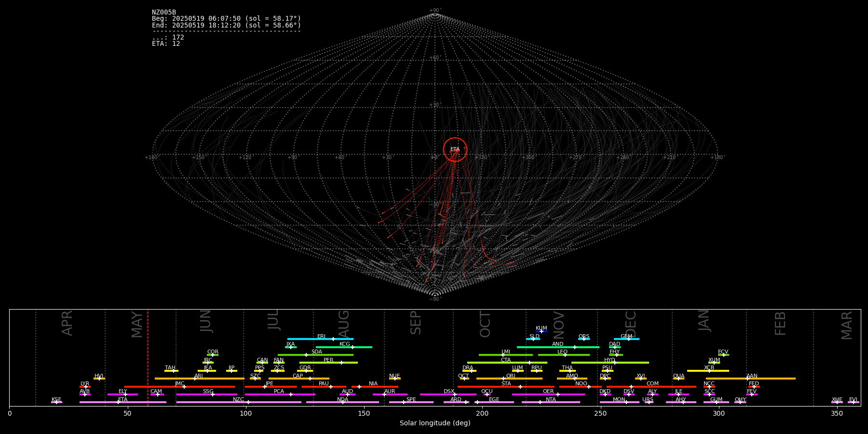This screenshot has width=868, height=434.
Task: Click the Beg: 20250519 06:07:50 line
Action: 226,19
